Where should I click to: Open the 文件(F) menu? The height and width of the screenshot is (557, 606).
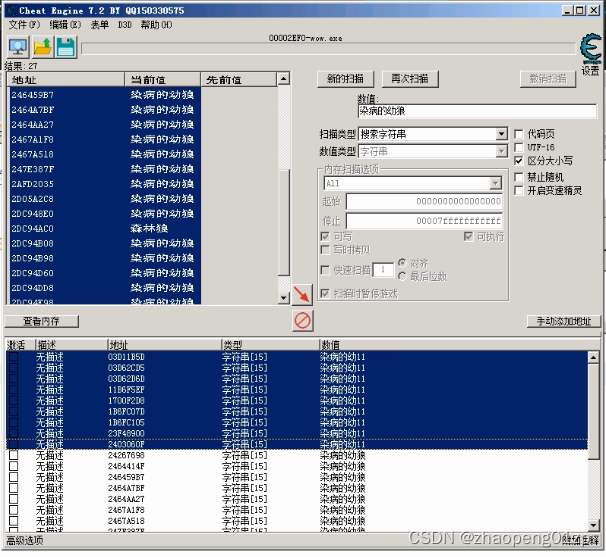(x=24, y=25)
